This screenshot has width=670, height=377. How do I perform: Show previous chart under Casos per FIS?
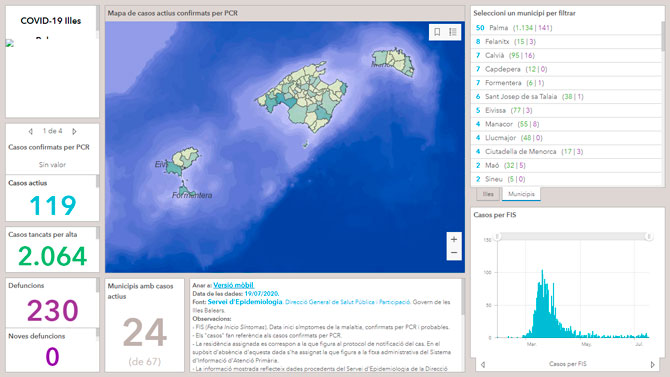(x=483, y=365)
